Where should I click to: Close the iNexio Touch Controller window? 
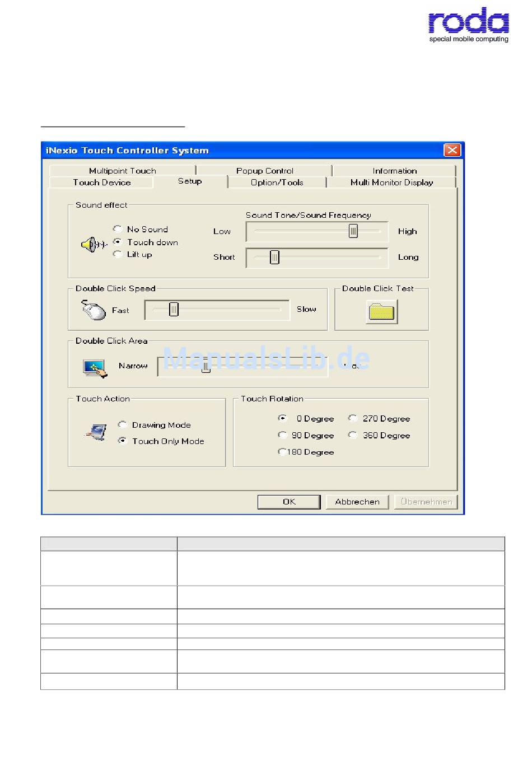[452, 150]
